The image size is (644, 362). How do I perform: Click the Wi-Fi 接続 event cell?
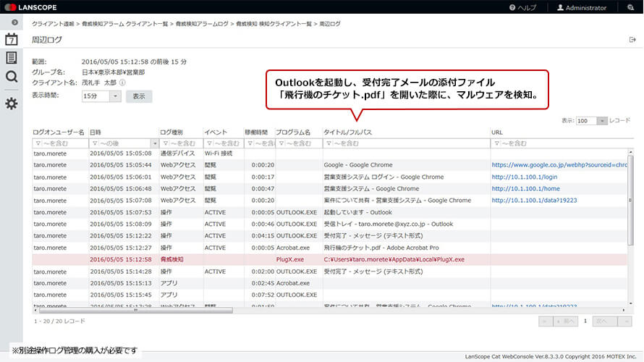219,153
